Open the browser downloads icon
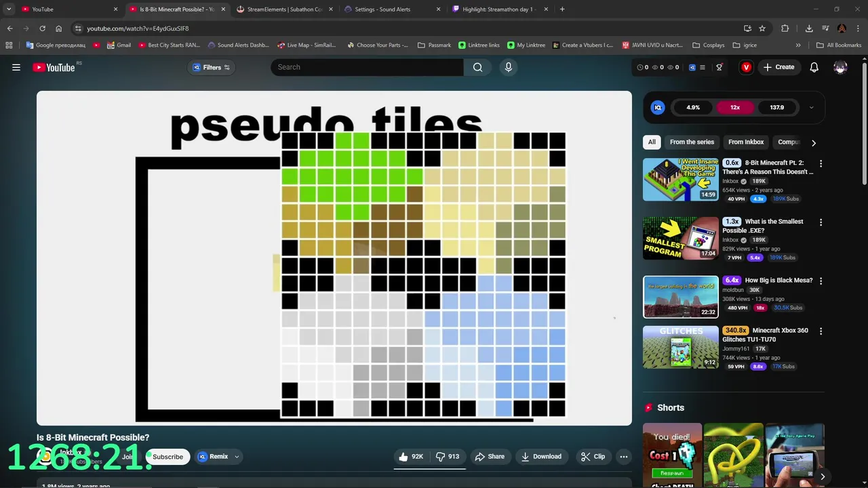 click(809, 28)
